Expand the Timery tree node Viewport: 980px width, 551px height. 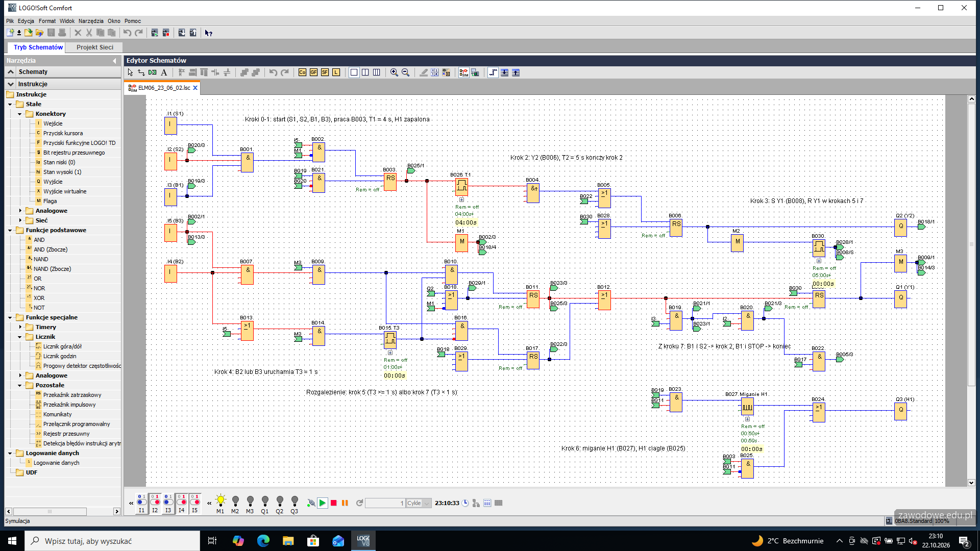[20, 327]
